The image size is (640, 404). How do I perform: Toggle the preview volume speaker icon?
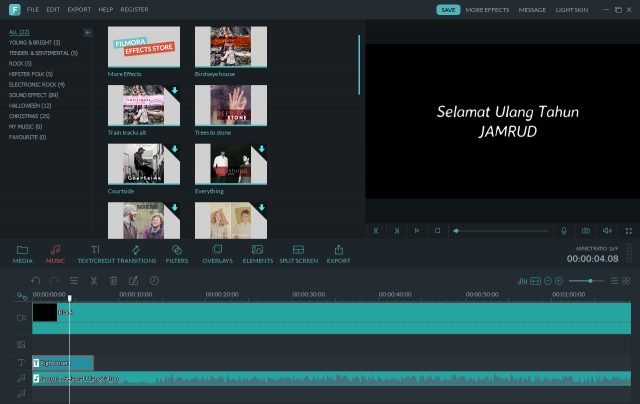coord(606,231)
